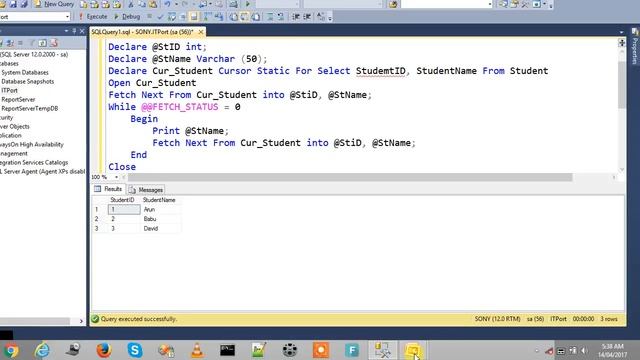This screenshot has height=360, width=640.
Task: Click the Registered Servers icon at top right
Action: pyautogui.click(x=503, y=4)
